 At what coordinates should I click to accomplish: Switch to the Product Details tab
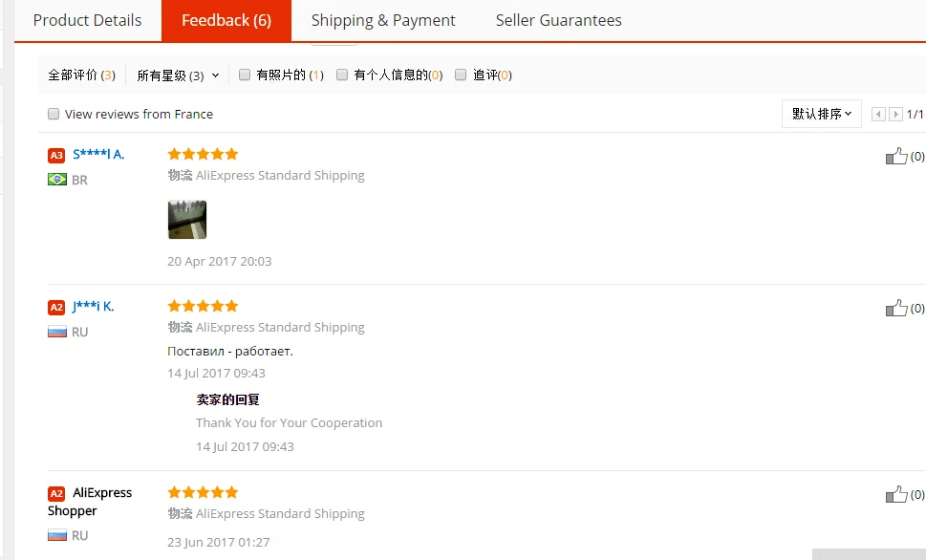[x=87, y=20]
